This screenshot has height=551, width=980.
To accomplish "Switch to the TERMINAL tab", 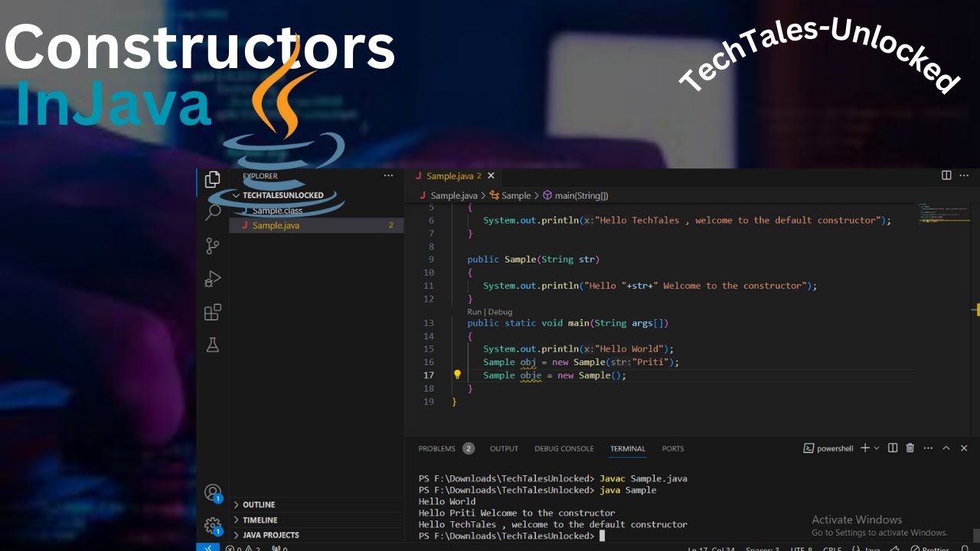I will tap(628, 448).
